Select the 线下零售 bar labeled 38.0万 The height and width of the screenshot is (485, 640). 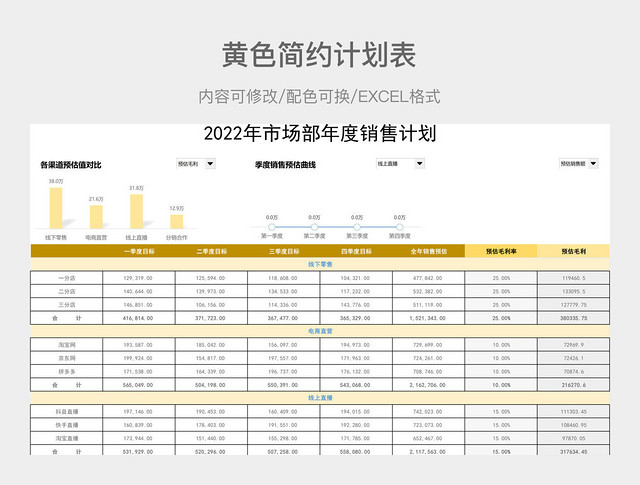pyautogui.click(x=56, y=208)
